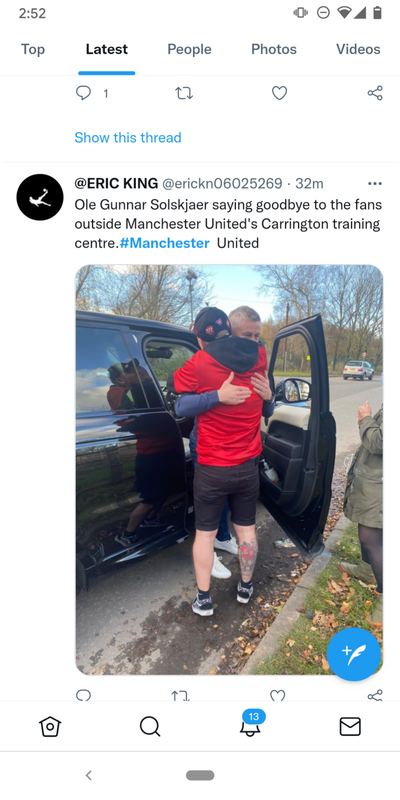400x800 pixels.
Task: Share the top tweet
Action: (375, 93)
